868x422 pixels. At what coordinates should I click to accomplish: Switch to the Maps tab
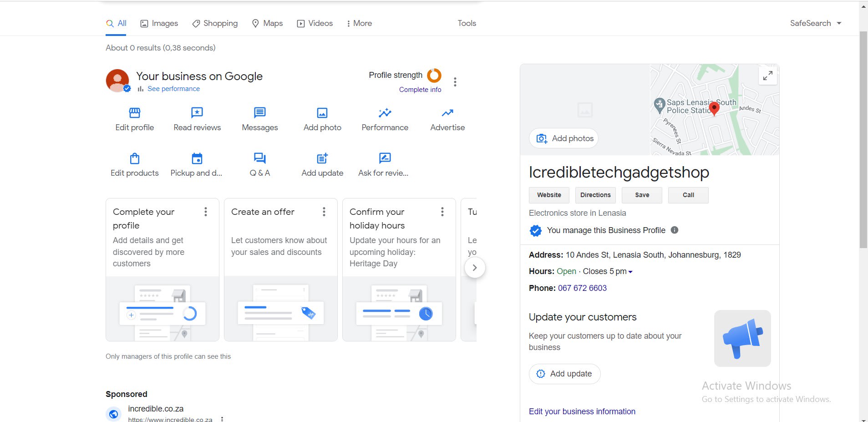[268, 23]
